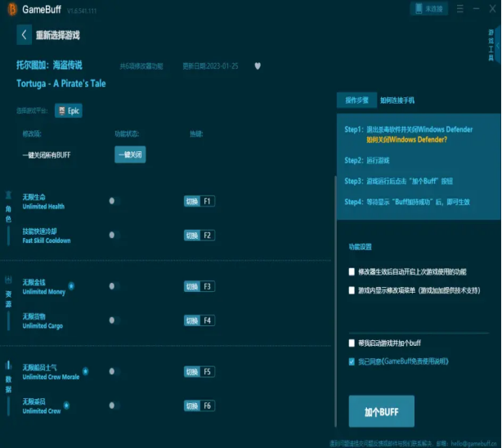Image resolution: width=502 pixels, height=448 pixels.
Task: Change the F5 hotkey for Unlimited Crew Morale
Action: point(199,371)
